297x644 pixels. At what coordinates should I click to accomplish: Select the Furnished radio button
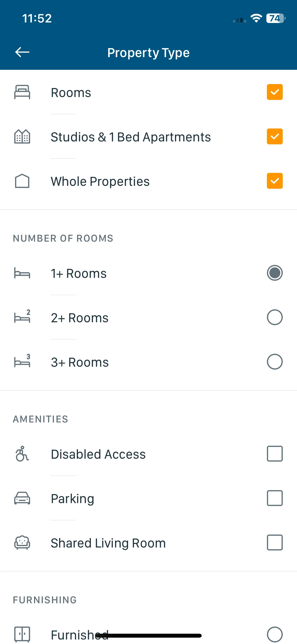pyautogui.click(x=275, y=634)
